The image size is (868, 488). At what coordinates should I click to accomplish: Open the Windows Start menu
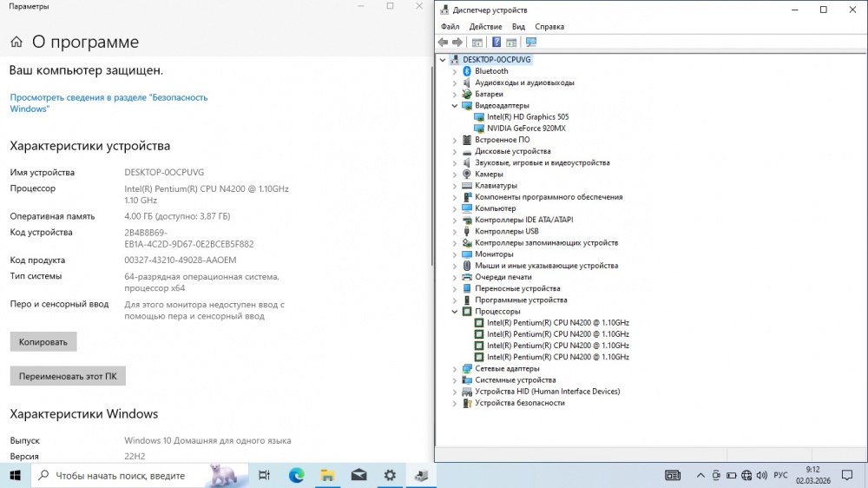click(15, 475)
